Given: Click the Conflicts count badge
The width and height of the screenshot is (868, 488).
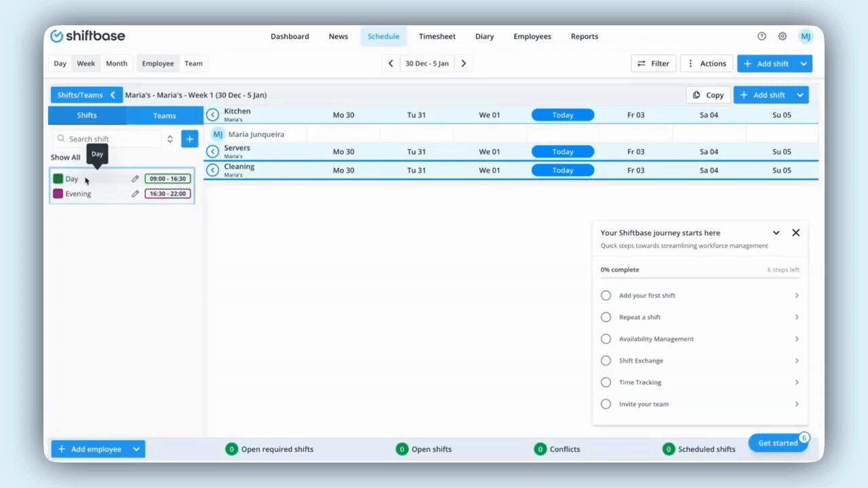Looking at the screenshot, I should coord(540,449).
